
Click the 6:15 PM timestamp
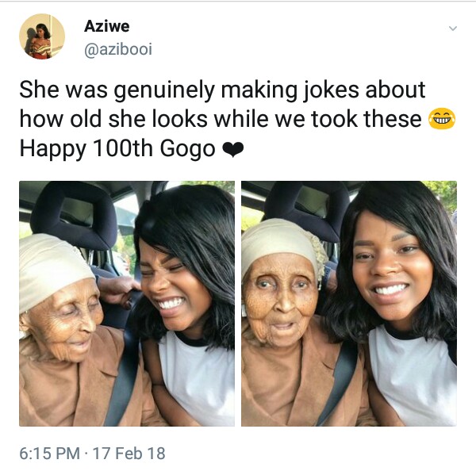49,454
